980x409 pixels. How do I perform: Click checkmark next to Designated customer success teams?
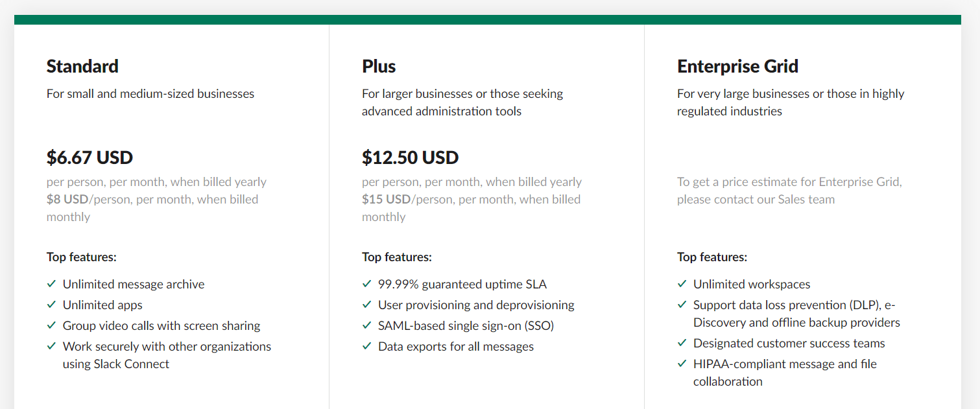[682, 343]
